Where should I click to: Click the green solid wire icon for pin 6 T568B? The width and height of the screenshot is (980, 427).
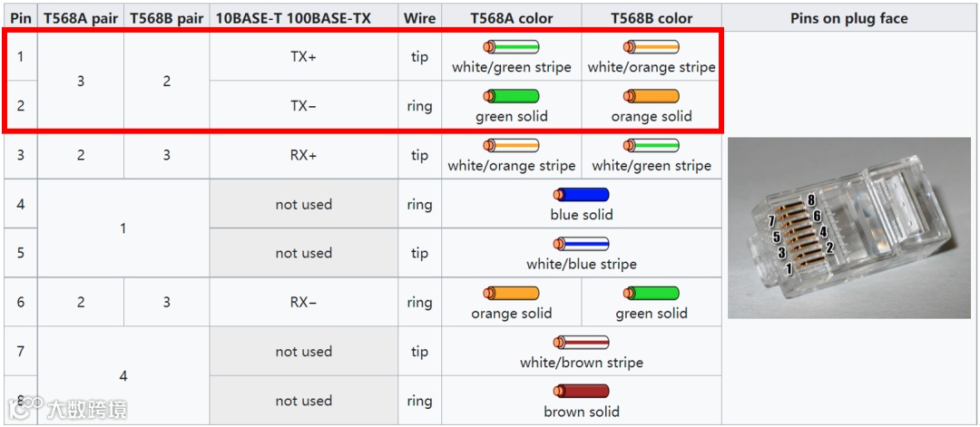point(652,294)
